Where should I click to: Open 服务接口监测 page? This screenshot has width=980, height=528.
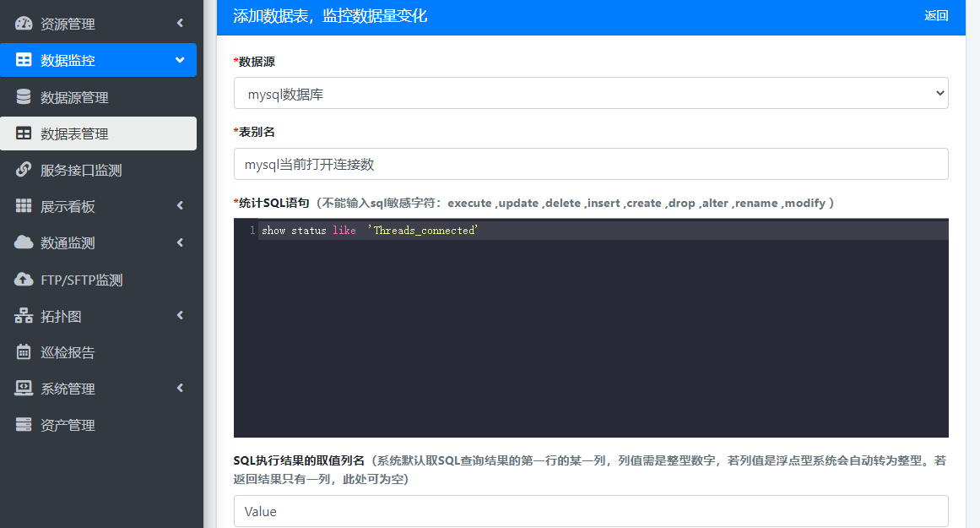tap(98, 170)
